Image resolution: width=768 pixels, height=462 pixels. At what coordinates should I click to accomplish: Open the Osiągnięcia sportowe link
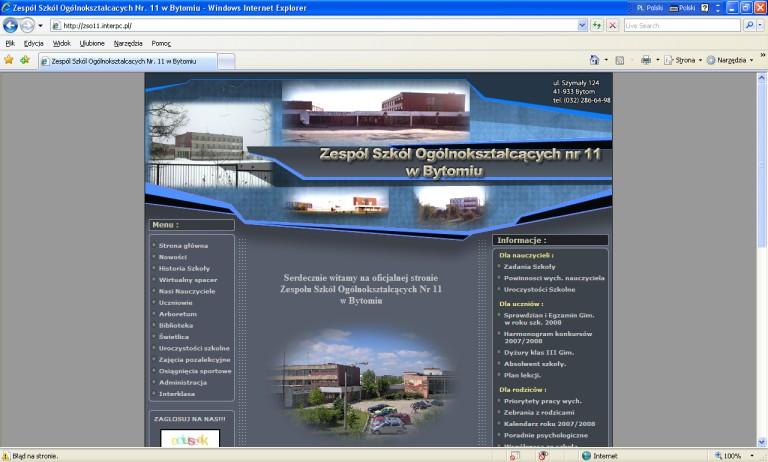[x=195, y=371]
